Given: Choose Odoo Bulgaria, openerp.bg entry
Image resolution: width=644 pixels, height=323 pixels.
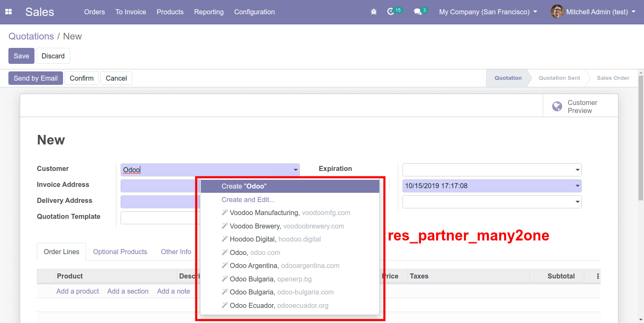Looking at the screenshot, I should (x=290, y=279).
